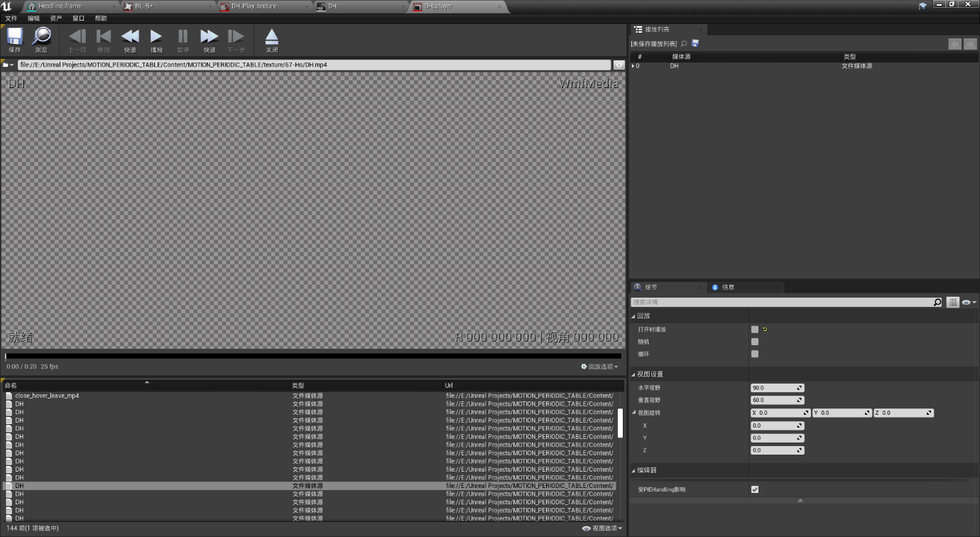
Task: Click the forward arrow in the playlist panel
Action: click(x=970, y=44)
